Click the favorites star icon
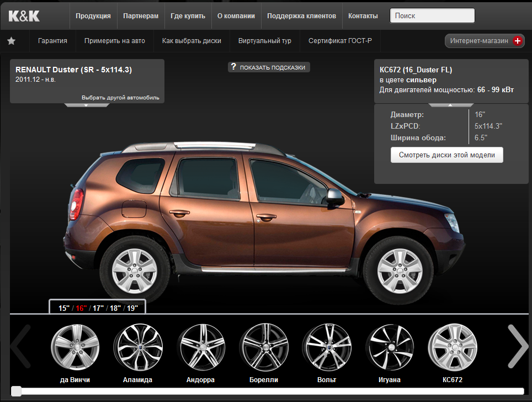Viewport: 532px width, 402px height. (x=11, y=41)
